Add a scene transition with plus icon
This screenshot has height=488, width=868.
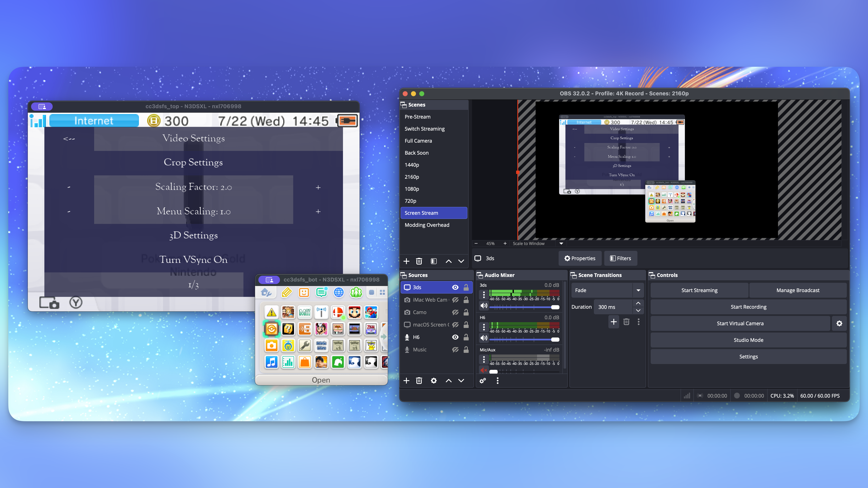tap(614, 322)
